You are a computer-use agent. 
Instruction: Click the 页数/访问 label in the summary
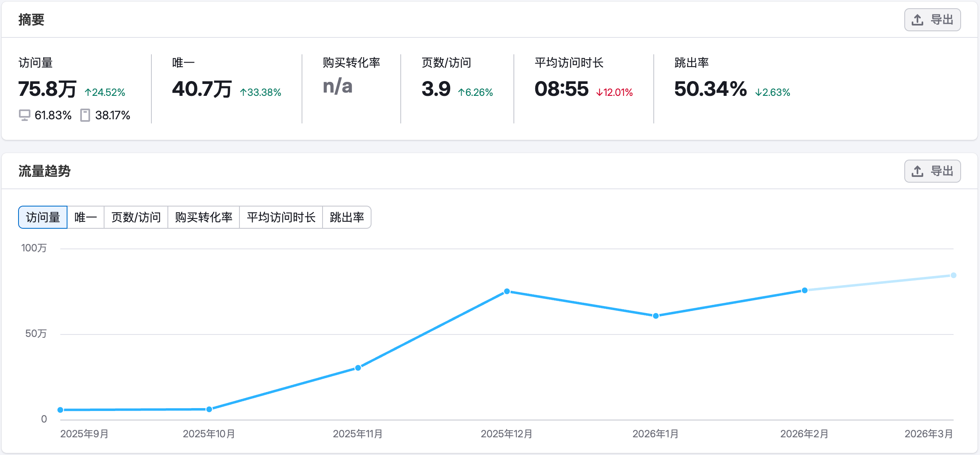click(x=446, y=63)
